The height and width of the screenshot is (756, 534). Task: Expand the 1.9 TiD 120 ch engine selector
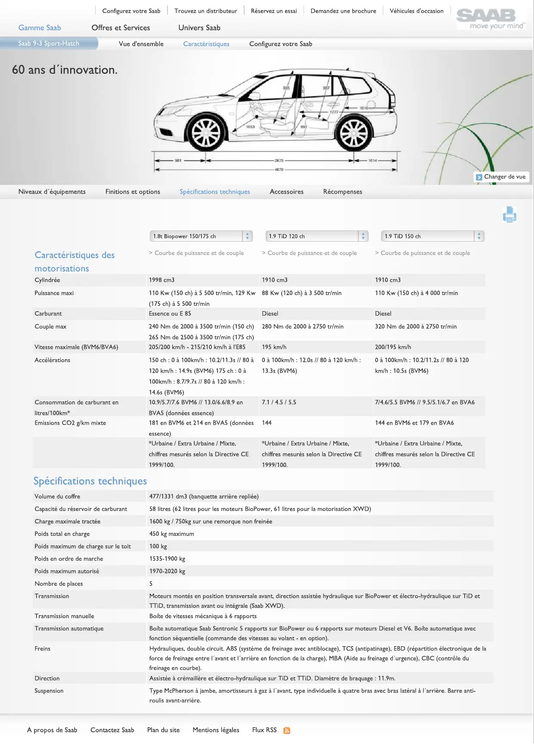click(317, 236)
